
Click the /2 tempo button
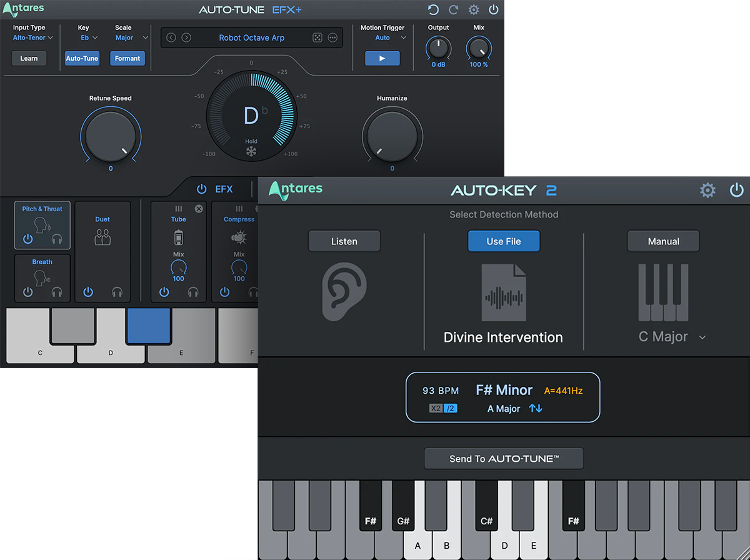[450, 408]
